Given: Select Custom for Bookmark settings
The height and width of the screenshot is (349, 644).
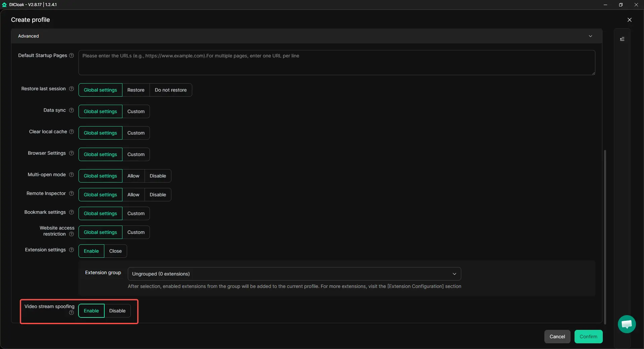Looking at the screenshot, I should [136, 214].
